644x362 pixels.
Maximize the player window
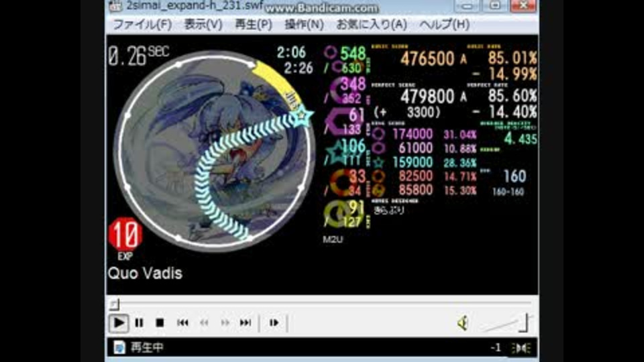point(495,5)
